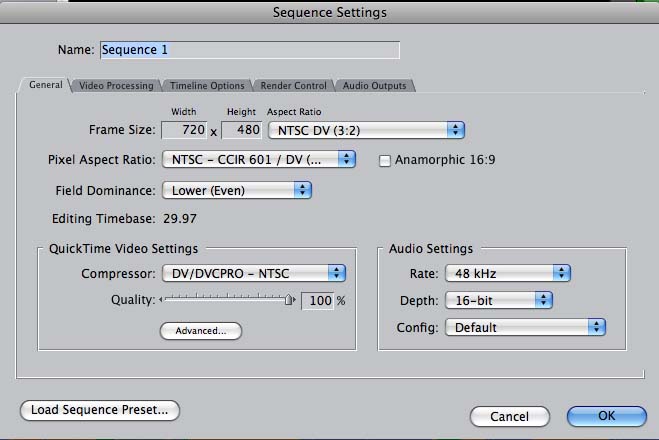Go to the Render Control tab
The height and width of the screenshot is (440, 659).
pos(296,86)
